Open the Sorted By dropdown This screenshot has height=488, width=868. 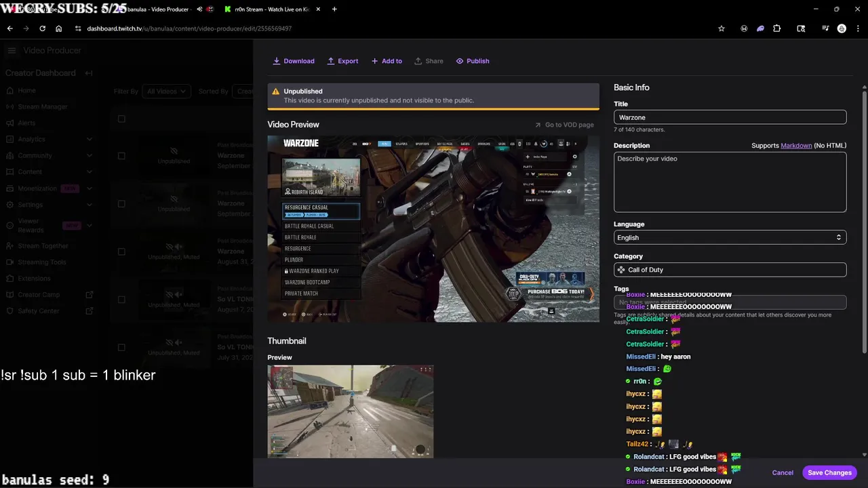click(243, 91)
